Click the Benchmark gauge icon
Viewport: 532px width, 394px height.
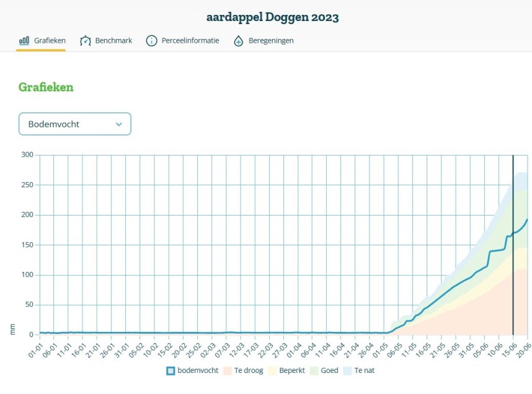coord(86,41)
